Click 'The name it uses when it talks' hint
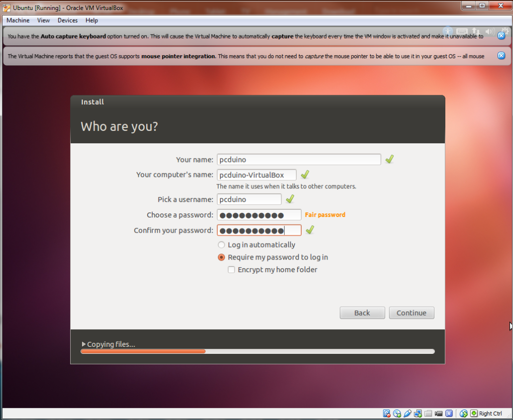The image size is (513, 420). pos(286,186)
